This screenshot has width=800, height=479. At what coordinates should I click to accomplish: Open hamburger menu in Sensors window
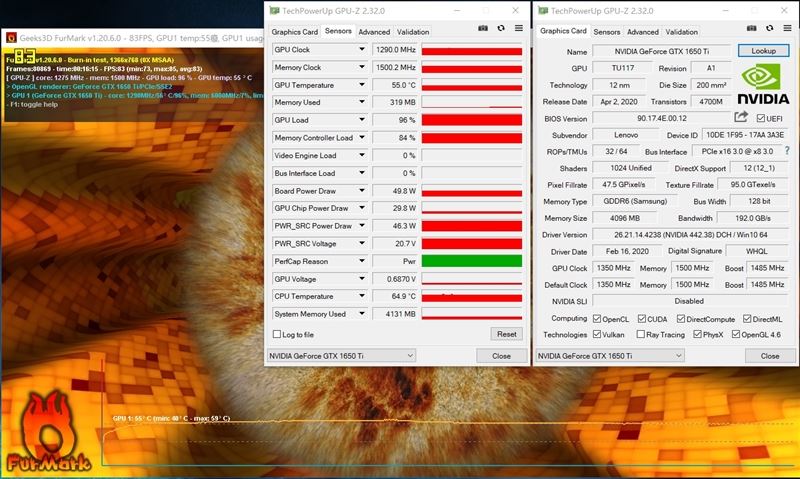point(518,28)
